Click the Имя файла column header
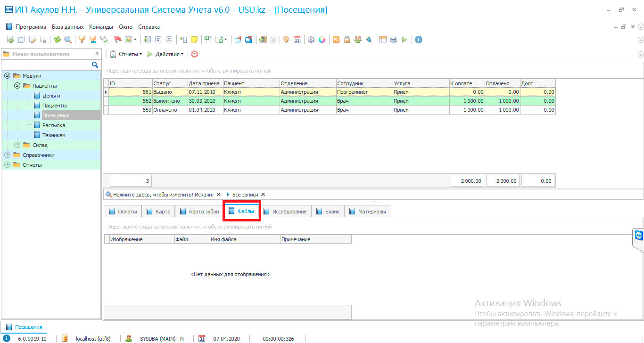This screenshot has width=644, height=343. (x=245, y=239)
